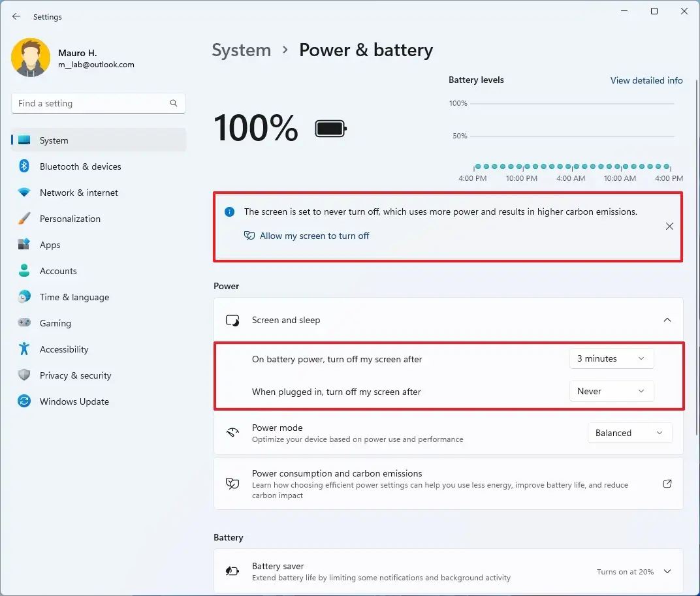The width and height of the screenshot is (700, 596).
Task: Click the Gaming controller icon
Action: point(24,323)
